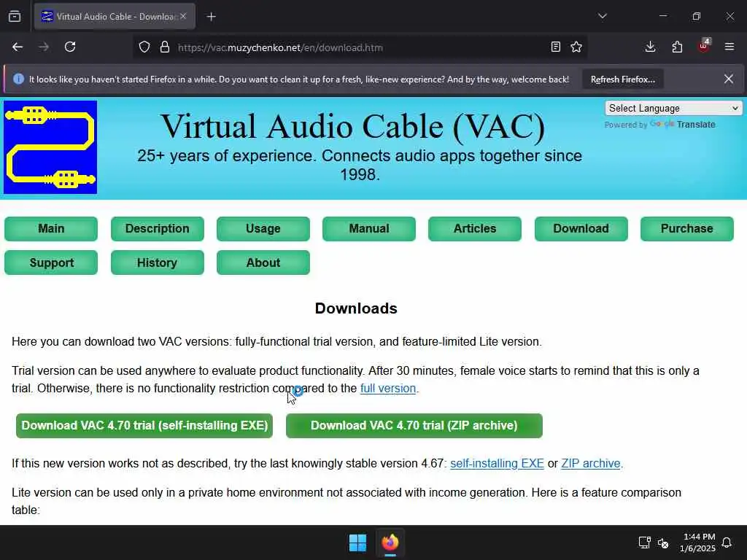Open the Usage page
Screen dimensions: 747x560
coord(263,228)
